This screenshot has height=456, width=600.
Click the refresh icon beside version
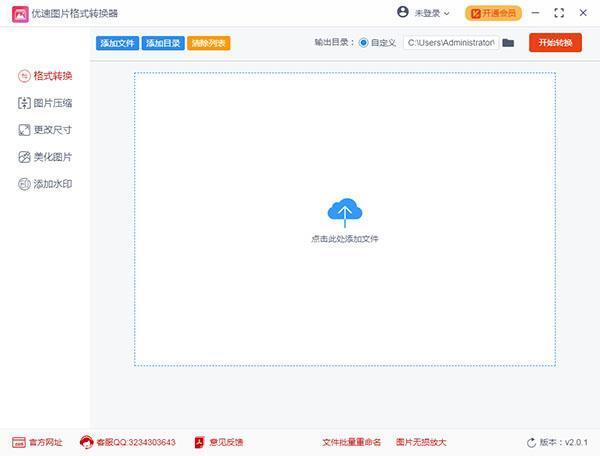point(531,443)
